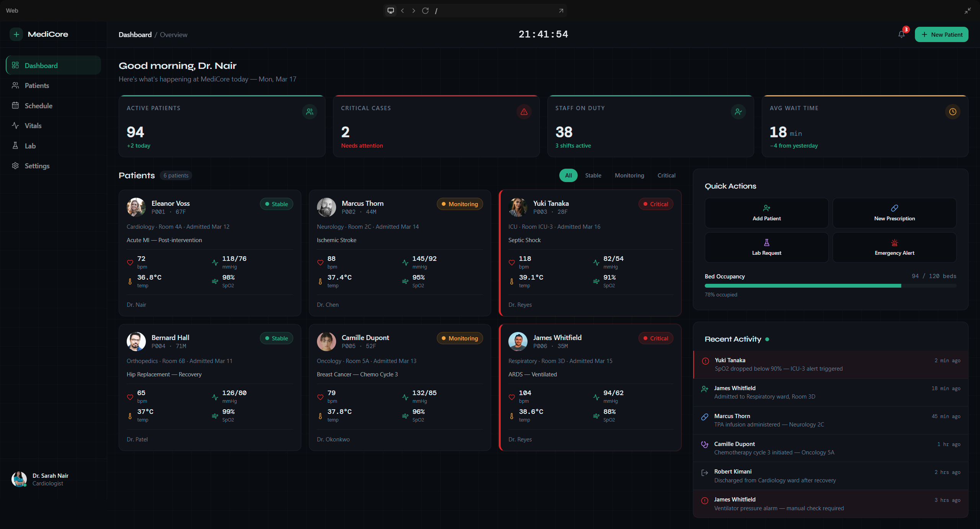The width and height of the screenshot is (980, 529).
Task: Go to Schedule in the sidebar
Action: click(x=38, y=106)
